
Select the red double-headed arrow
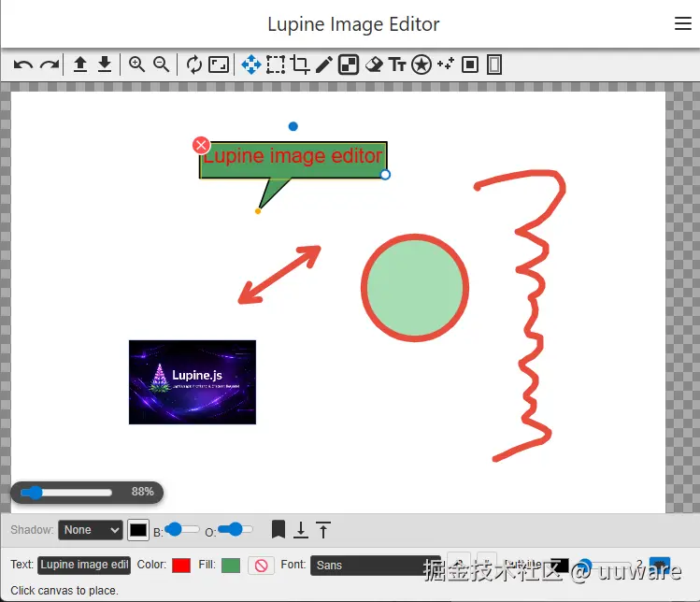click(279, 275)
